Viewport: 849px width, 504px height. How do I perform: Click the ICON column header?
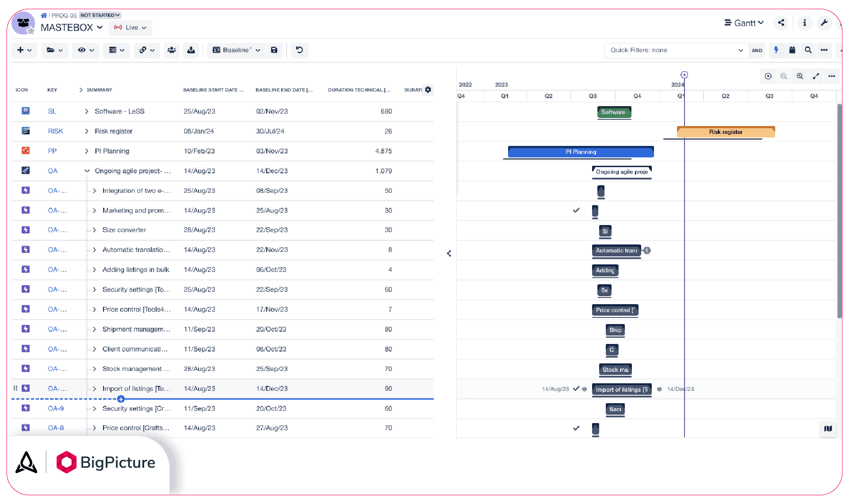click(x=22, y=90)
